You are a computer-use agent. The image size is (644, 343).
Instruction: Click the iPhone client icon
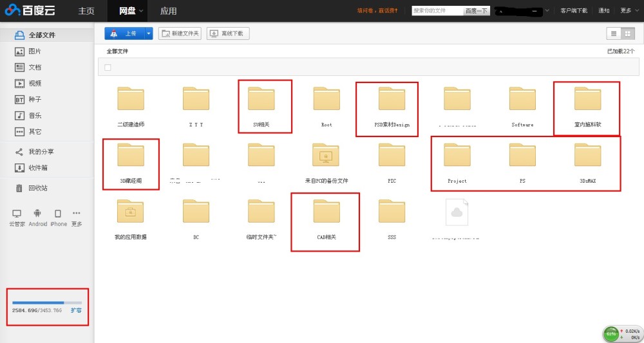tap(58, 214)
